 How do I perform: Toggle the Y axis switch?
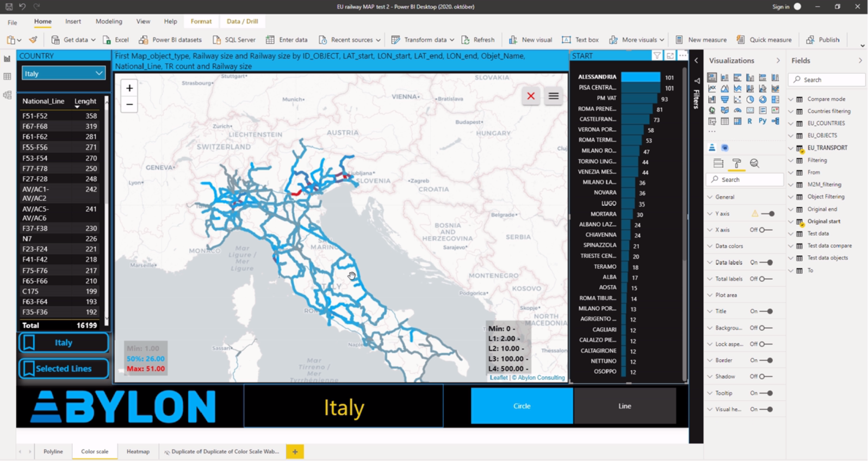[x=768, y=214]
